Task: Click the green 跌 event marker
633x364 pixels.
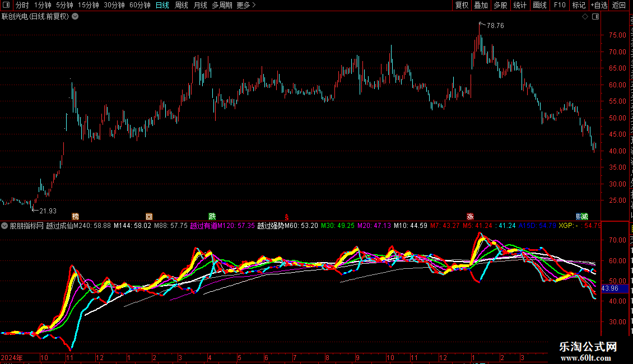Action: (x=212, y=216)
